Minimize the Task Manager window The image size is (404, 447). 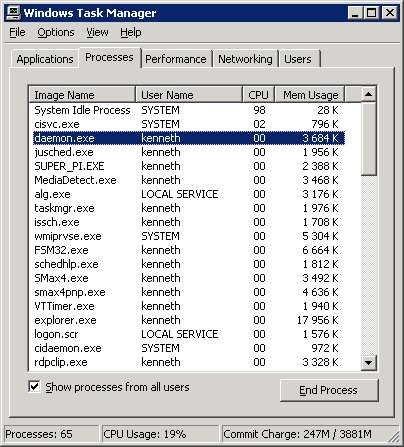(355, 13)
